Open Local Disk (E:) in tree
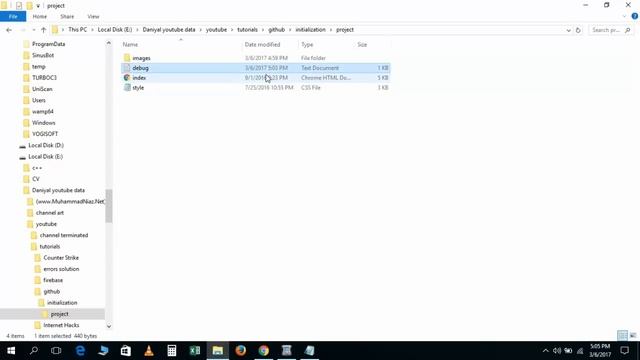The height and width of the screenshot is (360, 640). click(x=45, y=156)
